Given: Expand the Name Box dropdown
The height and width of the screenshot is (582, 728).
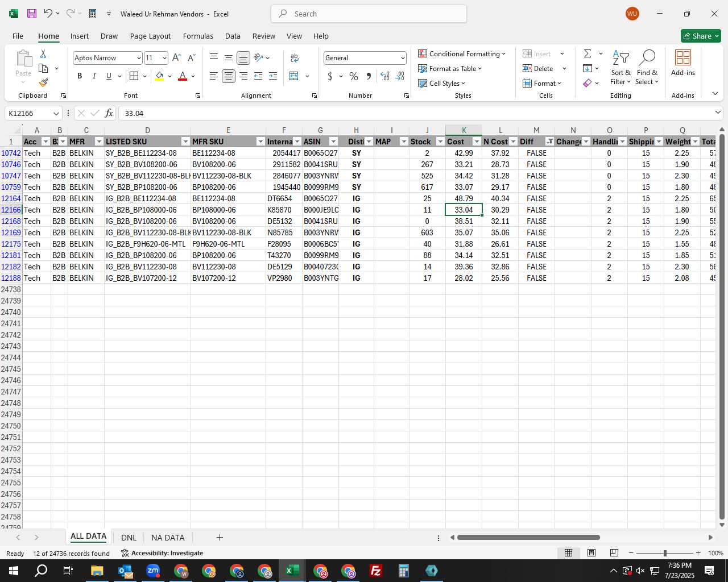Looking at the screenshot, I should [56, 113].
